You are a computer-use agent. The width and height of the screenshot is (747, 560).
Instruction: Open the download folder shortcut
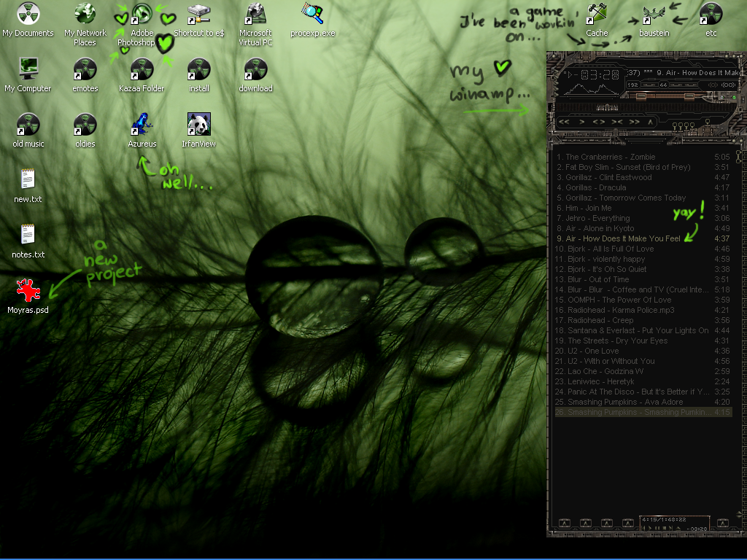pos(255,75)
